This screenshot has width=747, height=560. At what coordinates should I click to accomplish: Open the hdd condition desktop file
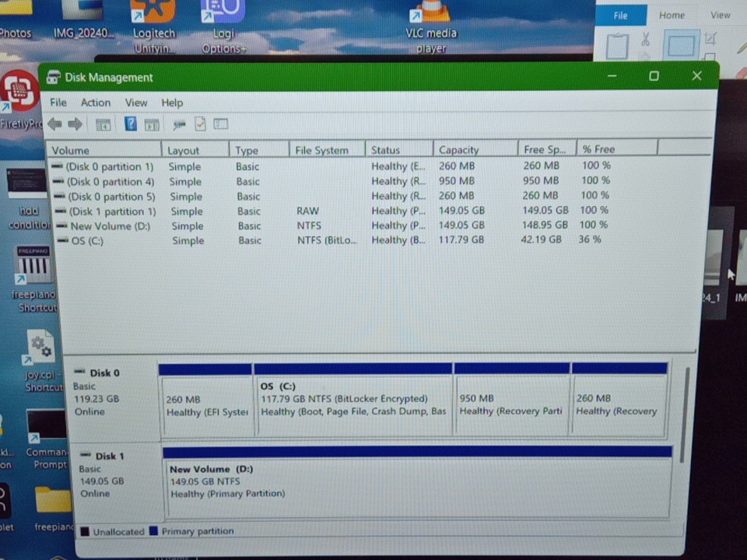click(29, 199)
